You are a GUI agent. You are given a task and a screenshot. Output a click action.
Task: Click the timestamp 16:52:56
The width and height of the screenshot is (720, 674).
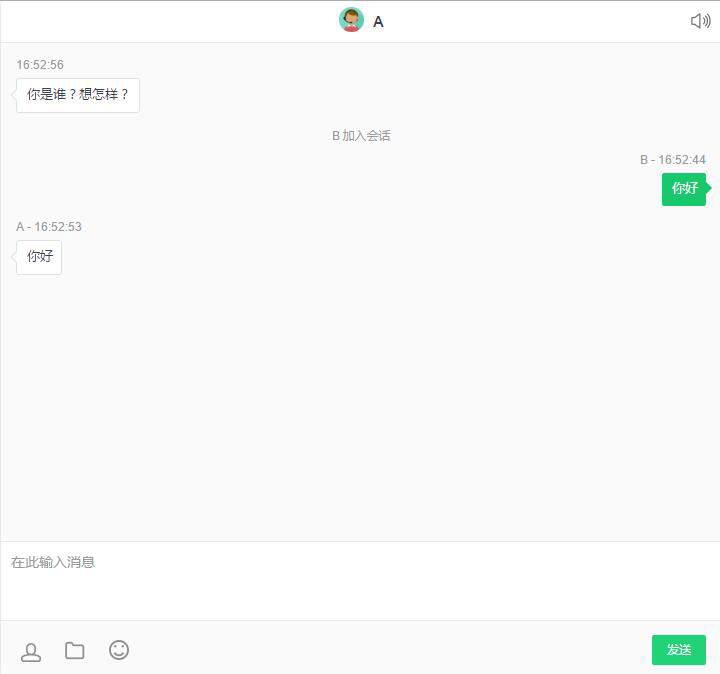point(40,64)
